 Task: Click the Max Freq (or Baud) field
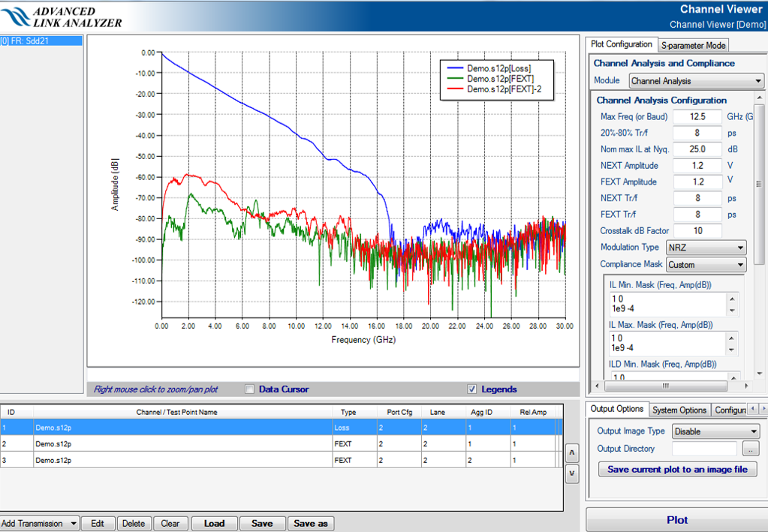697,116
